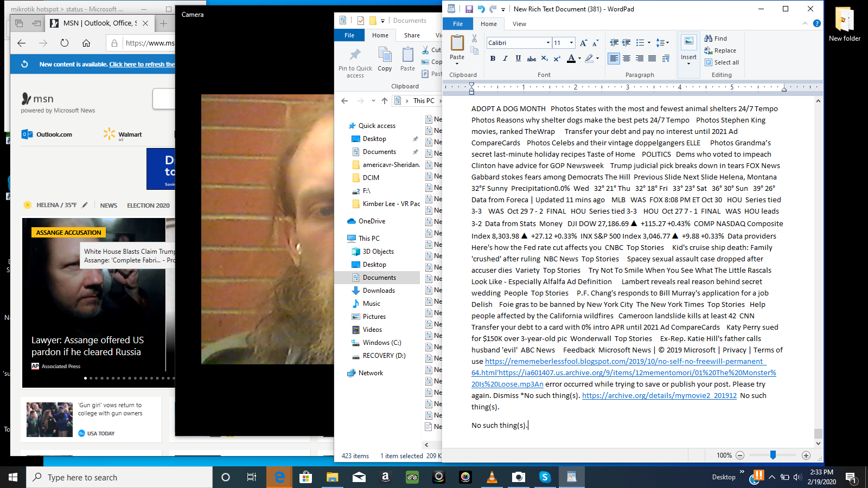The width and height of the screenshot is (868, 488).
Task: Click the Find binoculars icon
Action: click(709, 38)
